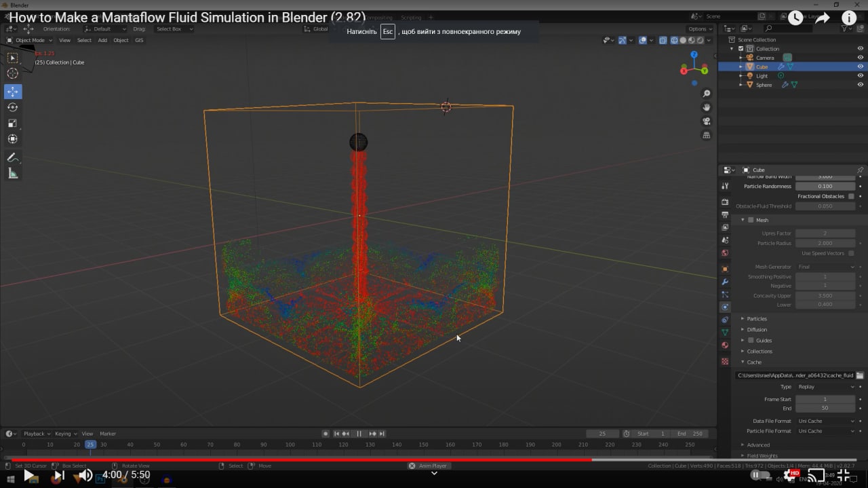This screenshot has width=868, height=488.
Task: Click the YouTube video progress bar
Action: click(434, 459)
